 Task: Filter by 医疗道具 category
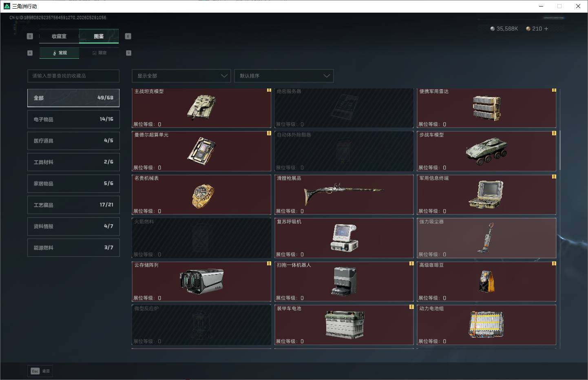click(73, 141)
